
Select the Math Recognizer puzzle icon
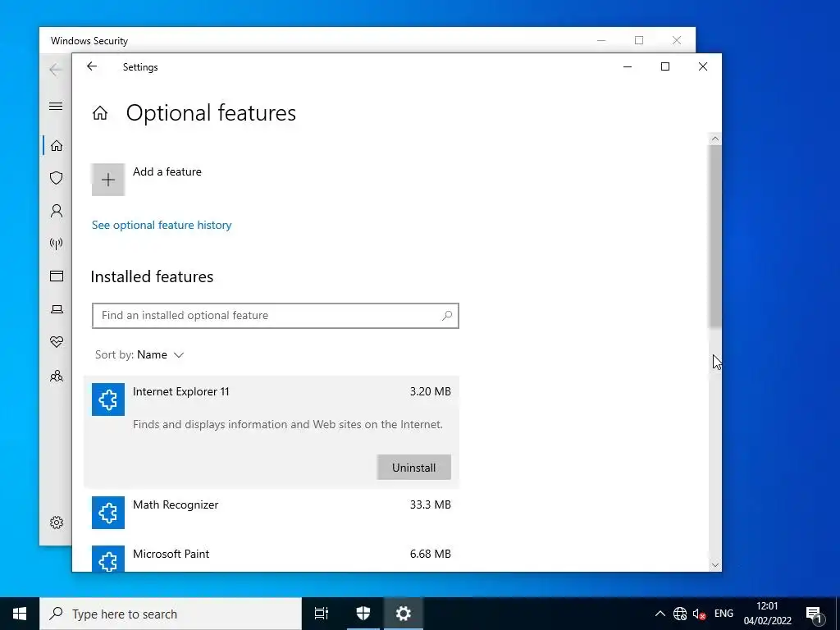[108, 513]
